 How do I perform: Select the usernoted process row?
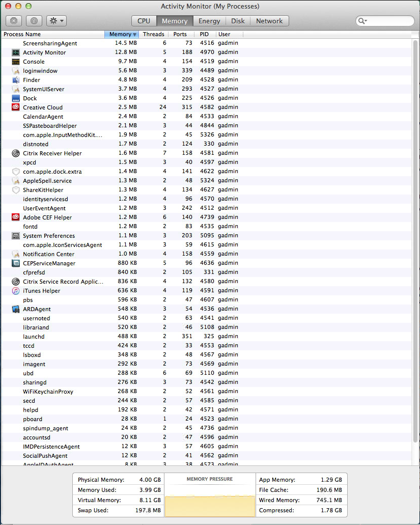point(207,318)
